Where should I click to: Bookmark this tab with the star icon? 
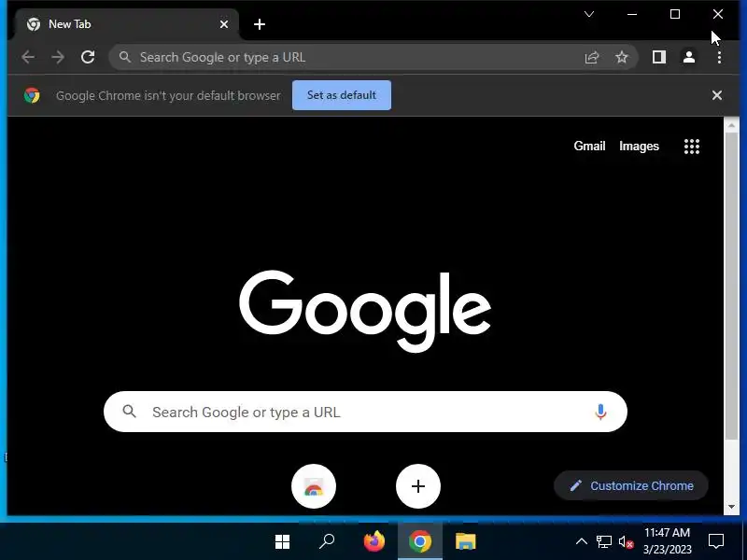[x=621, y=58]
